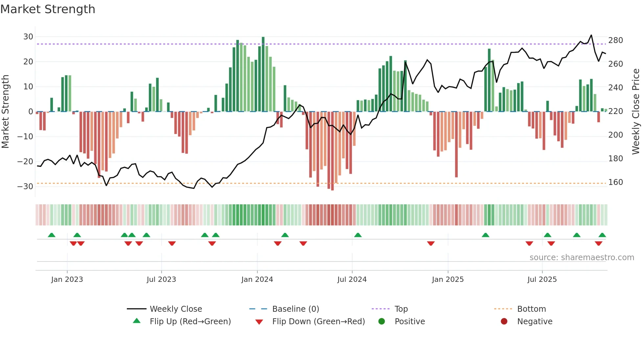This screenshot has width=644, height=362.
Task: Click the black Weekly Close line legend swatch
Action: [136, 309]
